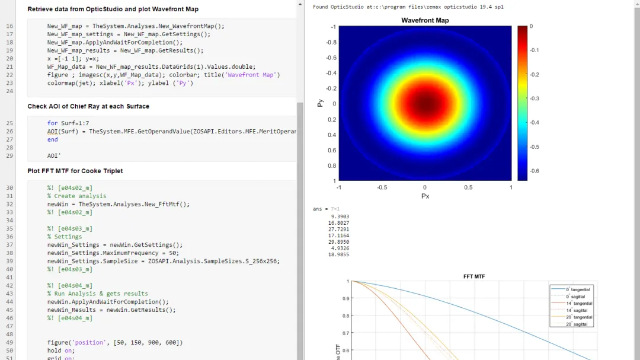This screenshot has height=360, width=640.
Task: Click the 'Wavefront Map' plot title
Action: pyautogui.click(x=425, y=20)
